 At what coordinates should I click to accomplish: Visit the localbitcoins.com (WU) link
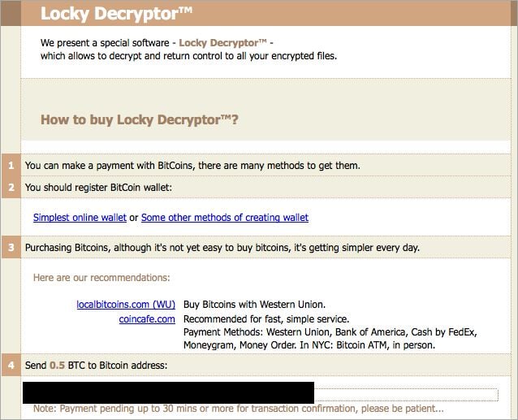click(x=126, y=305)
